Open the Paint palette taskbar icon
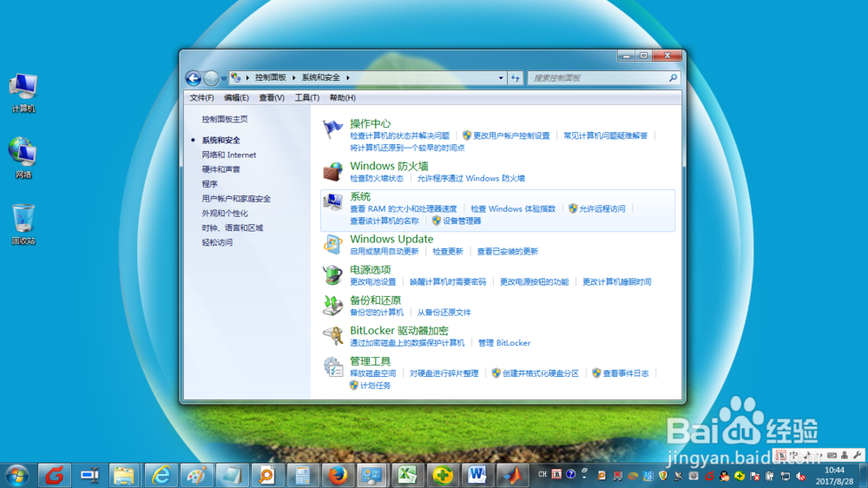The height and width of the screenshot is (488, 868). coord(196,475)
